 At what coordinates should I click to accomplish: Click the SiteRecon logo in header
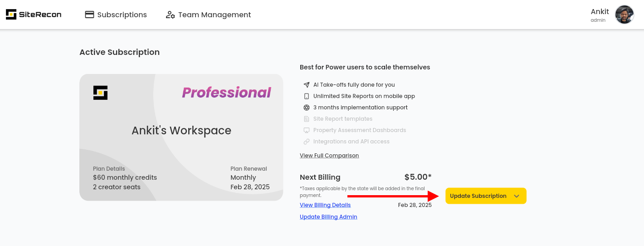point(34,15)
